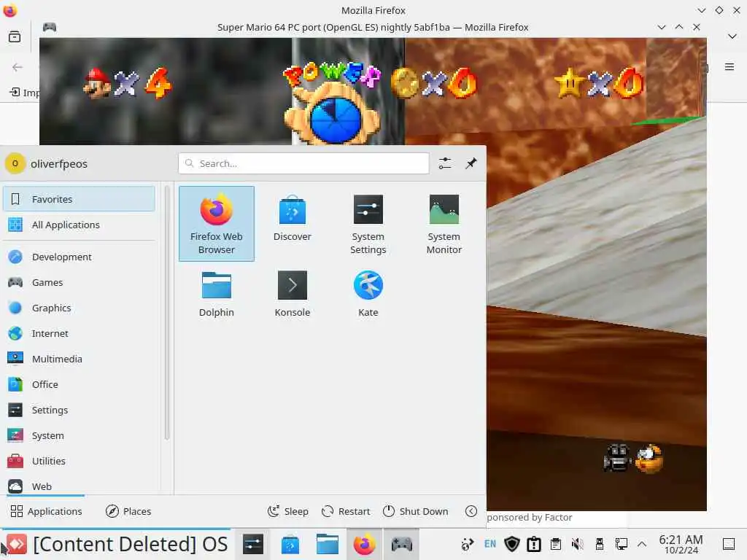Open the Development category

[79, 257]
